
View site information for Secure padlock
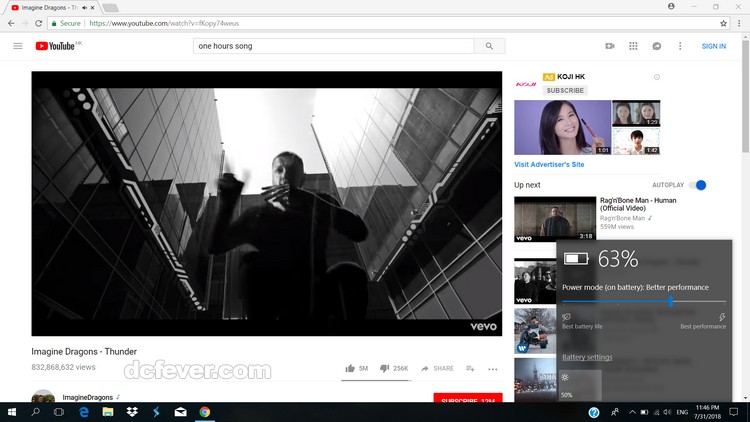click(55, 23)
